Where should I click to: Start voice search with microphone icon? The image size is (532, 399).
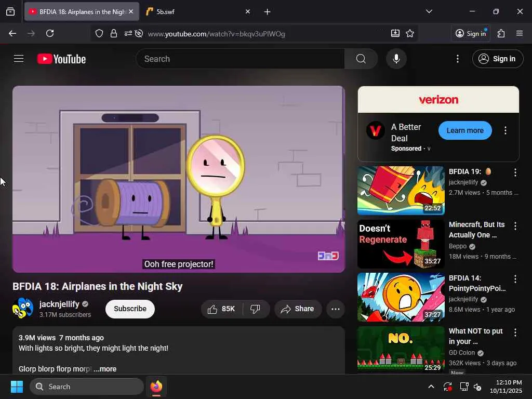(396, 59)
